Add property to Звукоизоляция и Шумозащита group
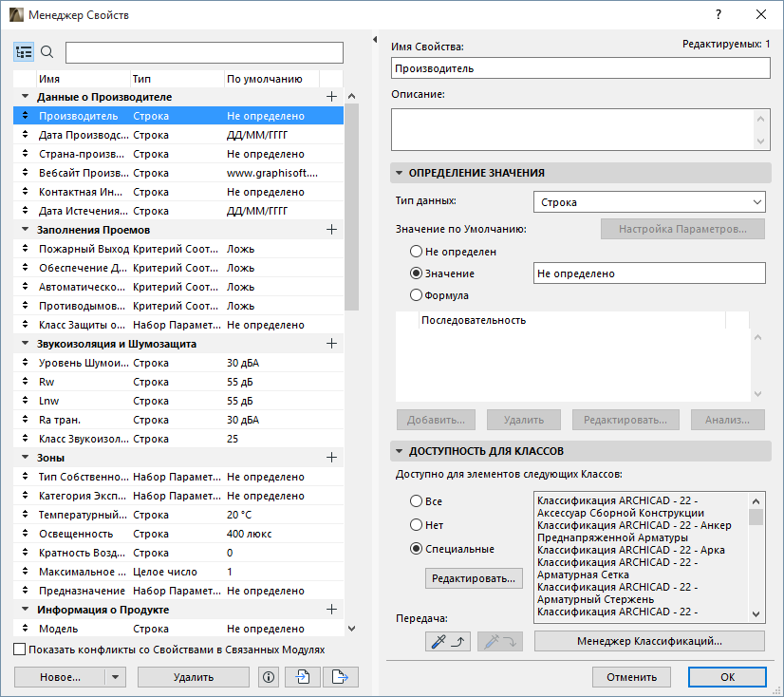 click(x=331, y=344)
